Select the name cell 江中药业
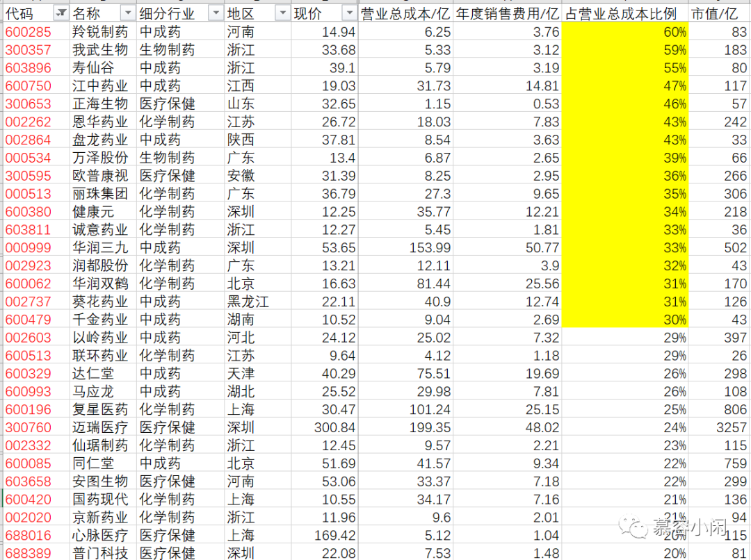Viewport: 751px width, 560px height. tap(103, 85)
